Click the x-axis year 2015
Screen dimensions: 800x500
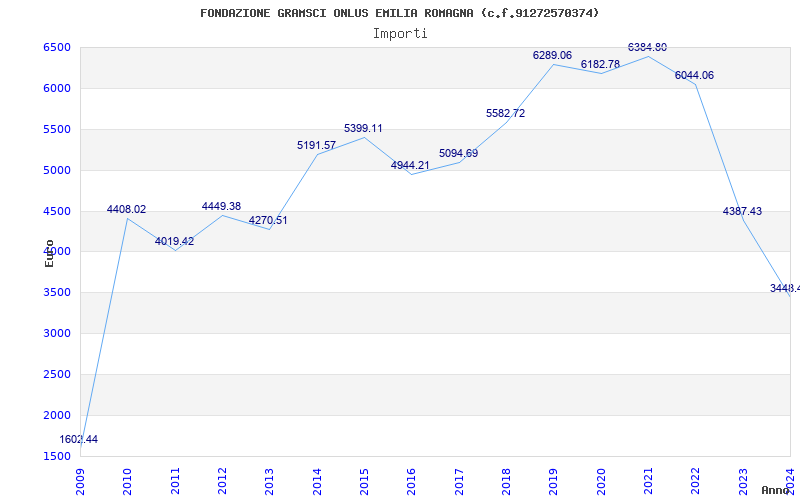[x=364, y=482]
